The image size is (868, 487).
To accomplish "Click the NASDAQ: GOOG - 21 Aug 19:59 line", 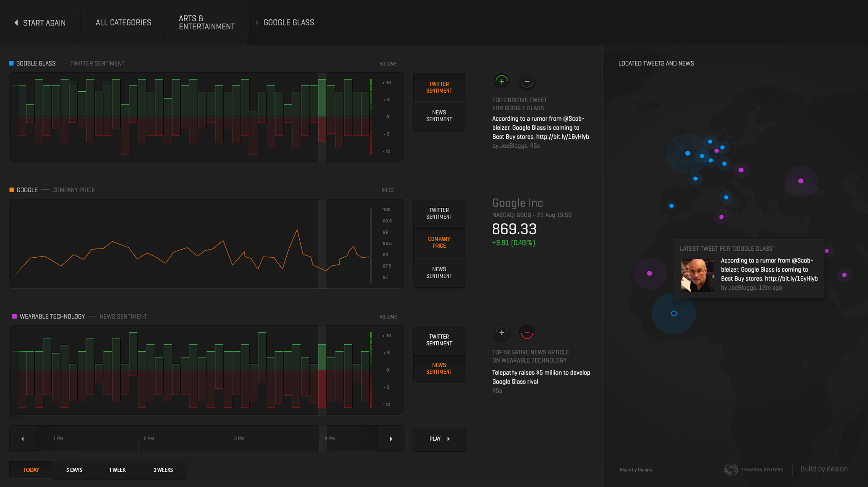I will 532,215.
